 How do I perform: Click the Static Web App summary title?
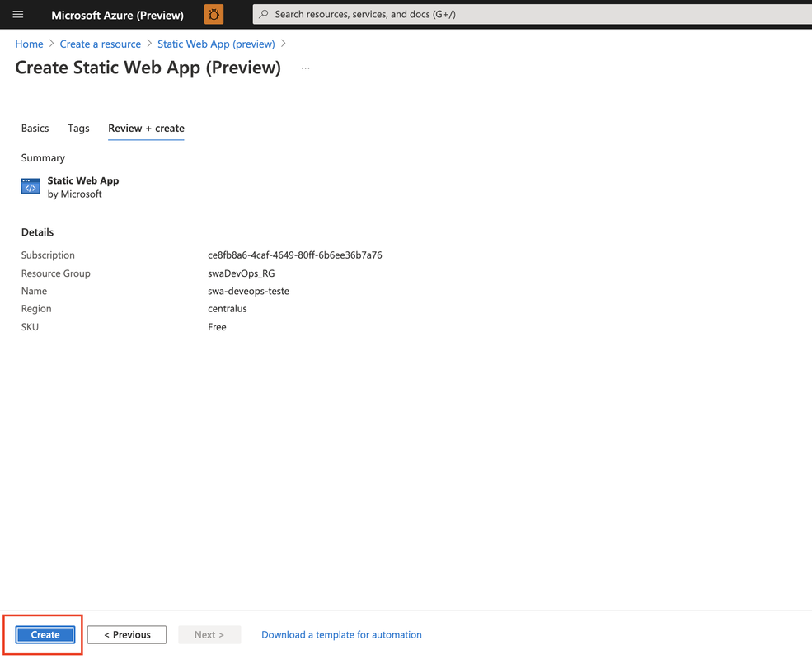(83, 180)
